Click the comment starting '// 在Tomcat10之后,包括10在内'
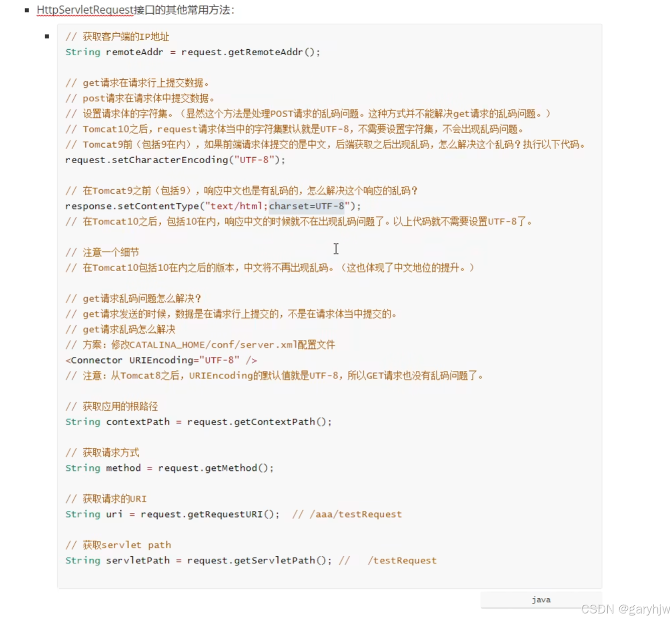Screen dimensions: 672x620 [299, 221]
